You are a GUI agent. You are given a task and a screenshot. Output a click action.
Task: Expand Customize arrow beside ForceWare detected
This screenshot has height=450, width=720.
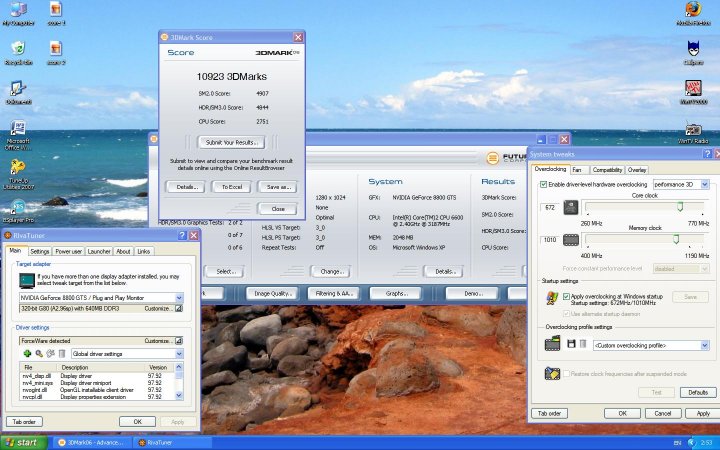179,341
